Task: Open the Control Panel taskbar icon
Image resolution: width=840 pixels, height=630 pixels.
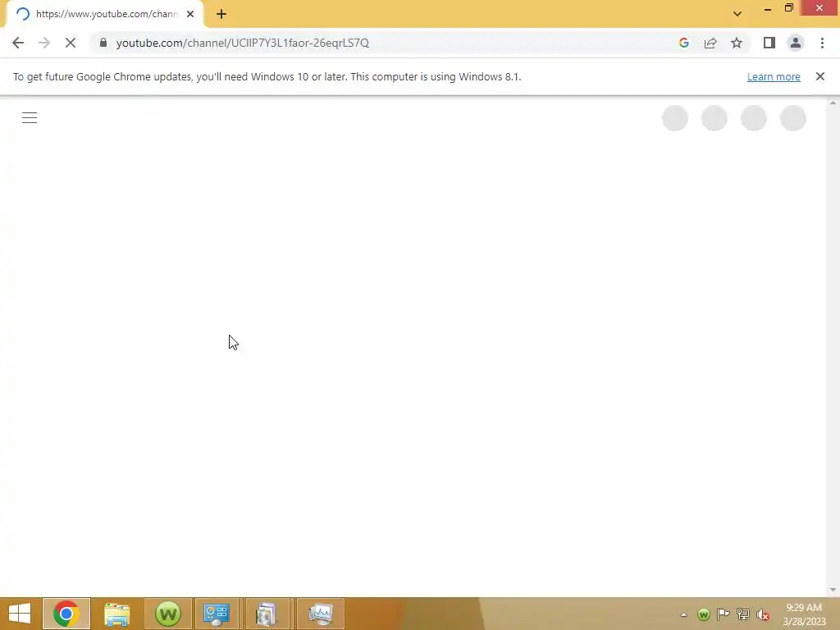Action: [217, 614]
